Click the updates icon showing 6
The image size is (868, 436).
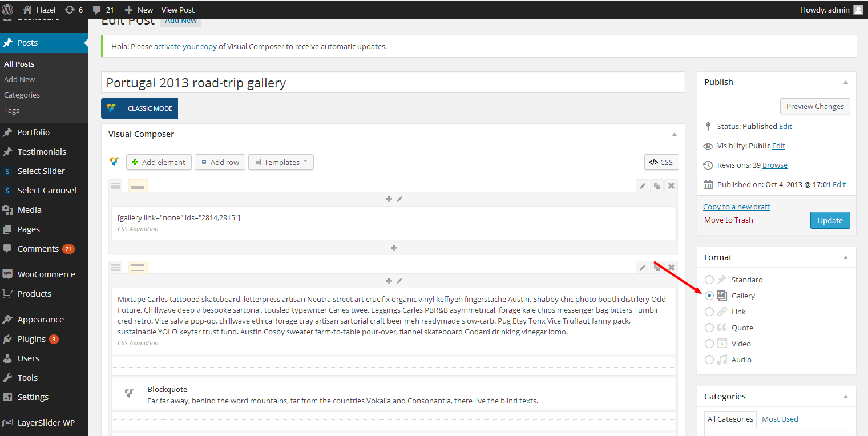(74, 10)
